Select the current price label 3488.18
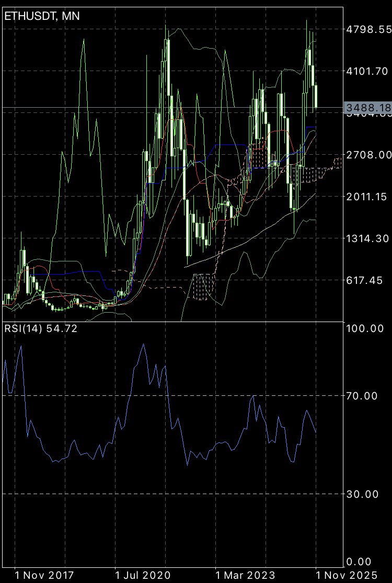392x583 pixels. [x=368, y=108]
